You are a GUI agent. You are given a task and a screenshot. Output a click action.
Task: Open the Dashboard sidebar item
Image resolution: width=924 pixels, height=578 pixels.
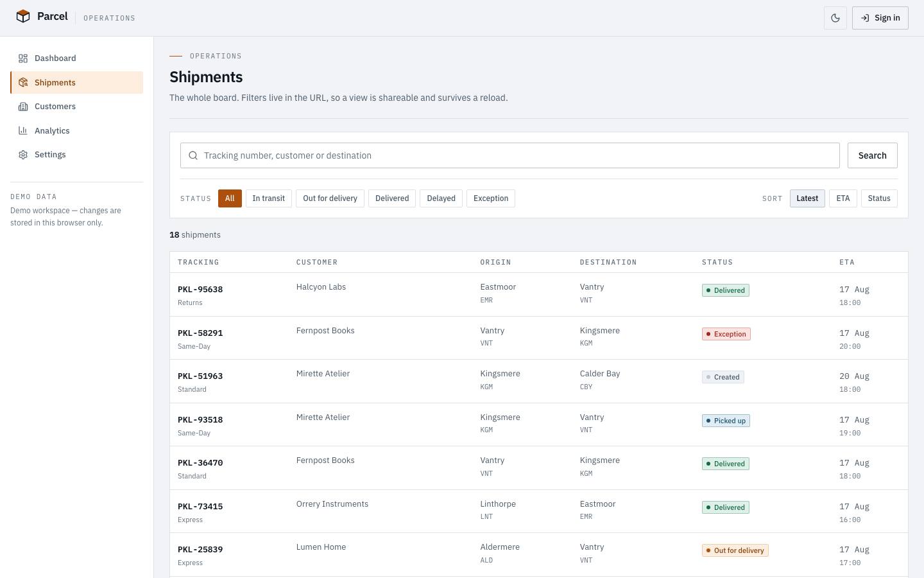[77, 58]
